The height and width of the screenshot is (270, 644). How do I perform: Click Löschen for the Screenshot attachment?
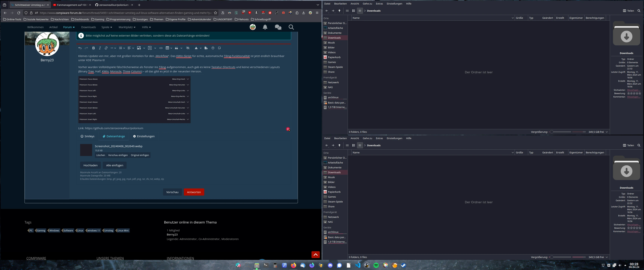[101, 155]
